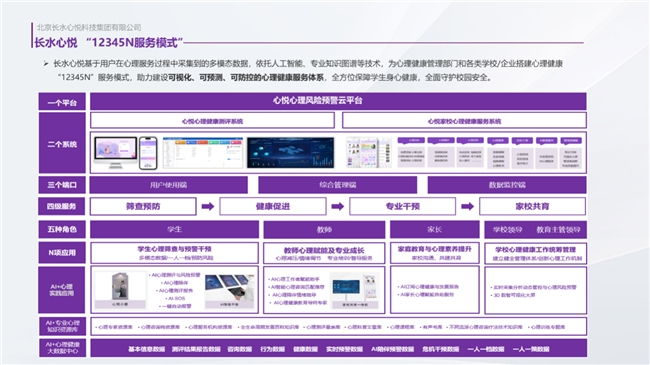This screenshot has width=650, height=365.
Task: Click the 综合管理端 block
Action: click(x=337, y=185)
